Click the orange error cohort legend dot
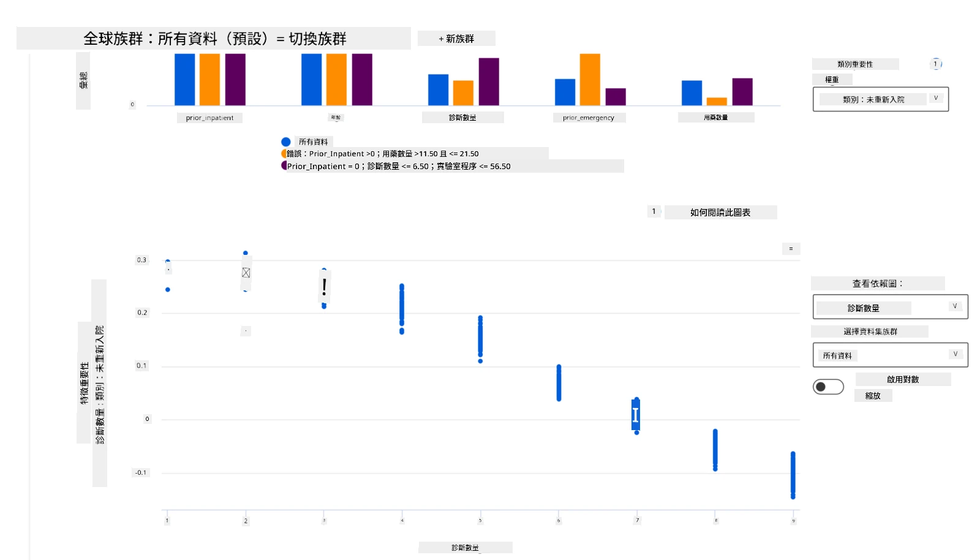This screenshot has width=980, height=560. [x=284, y=154]
